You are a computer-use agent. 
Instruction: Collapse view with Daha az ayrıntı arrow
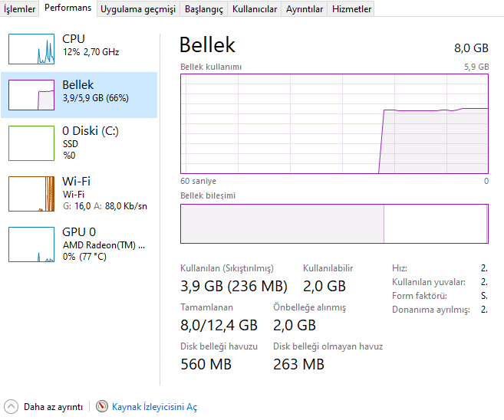point(11,407)
